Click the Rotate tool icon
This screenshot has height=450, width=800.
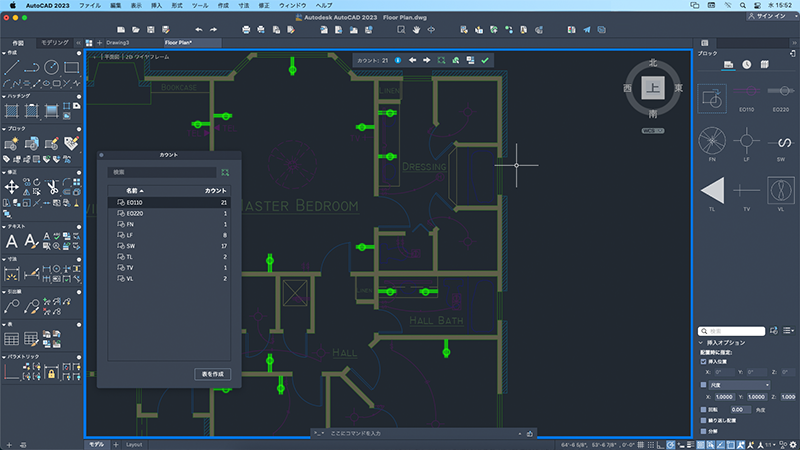pos(37,182)
